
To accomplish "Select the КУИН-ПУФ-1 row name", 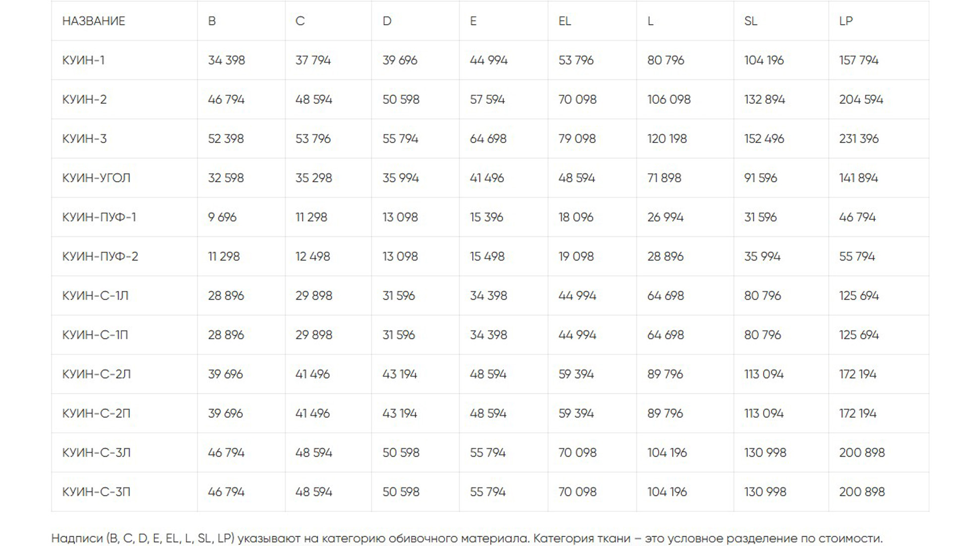I will 99,217.
